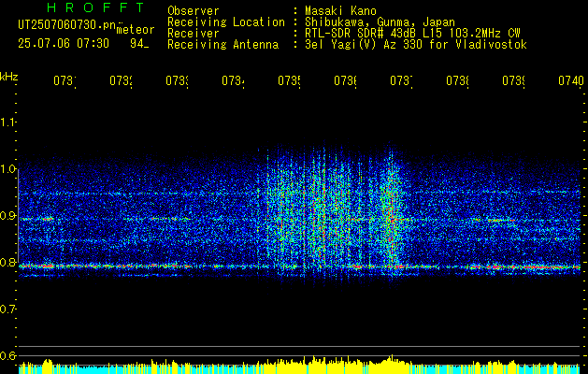Select location text Shibukawa, Gunma, Japan

coord(380,22)
